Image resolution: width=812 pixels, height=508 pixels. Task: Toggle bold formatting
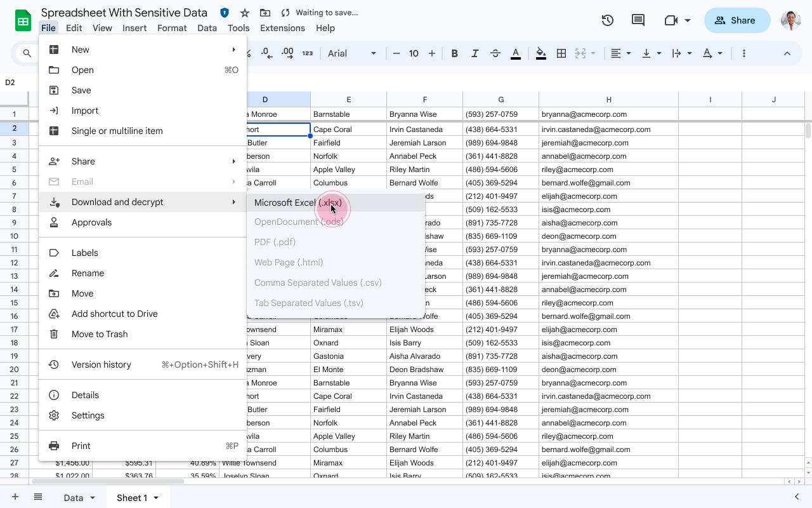pos(454,53)
